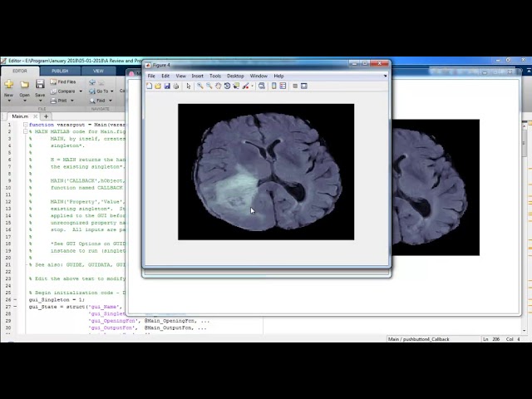Set breakpoint dash on line 27
This screenshot has height=399, width=532.
(x=15, y=307)
